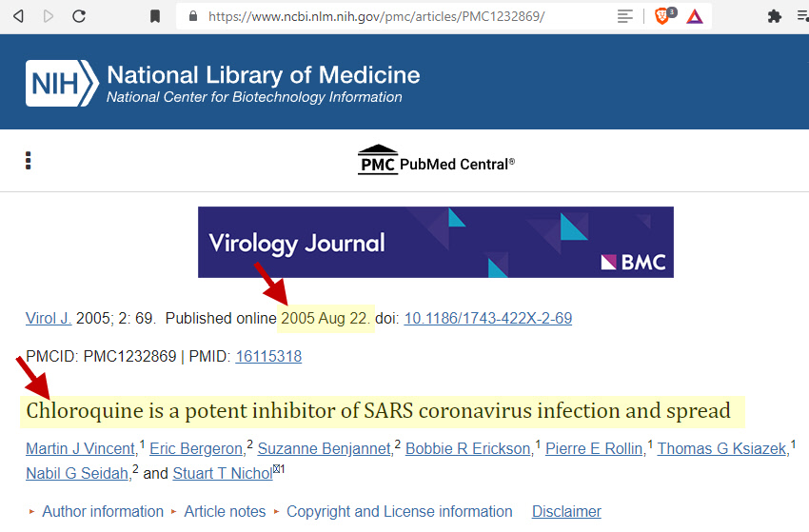Expand Article notes
The image size is (809, 532).
[x=225, y=512]
